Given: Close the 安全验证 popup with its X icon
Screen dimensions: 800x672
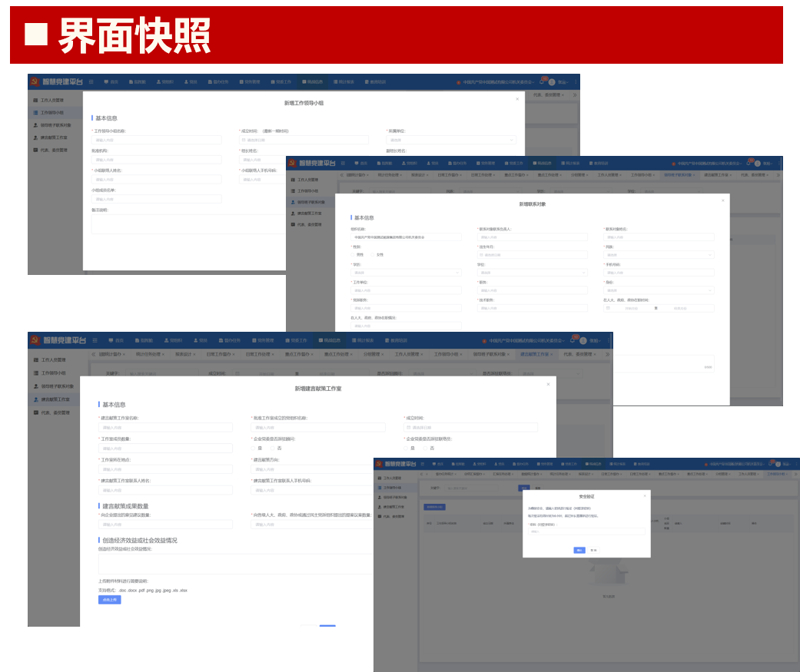Looking at the screenshot, I should [645, 495].
